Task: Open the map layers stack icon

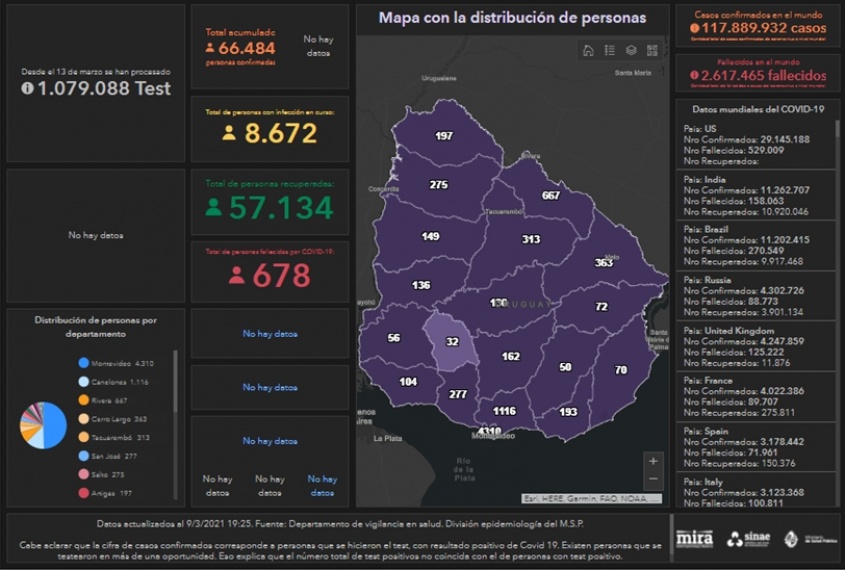Action: tap(631, 50)
